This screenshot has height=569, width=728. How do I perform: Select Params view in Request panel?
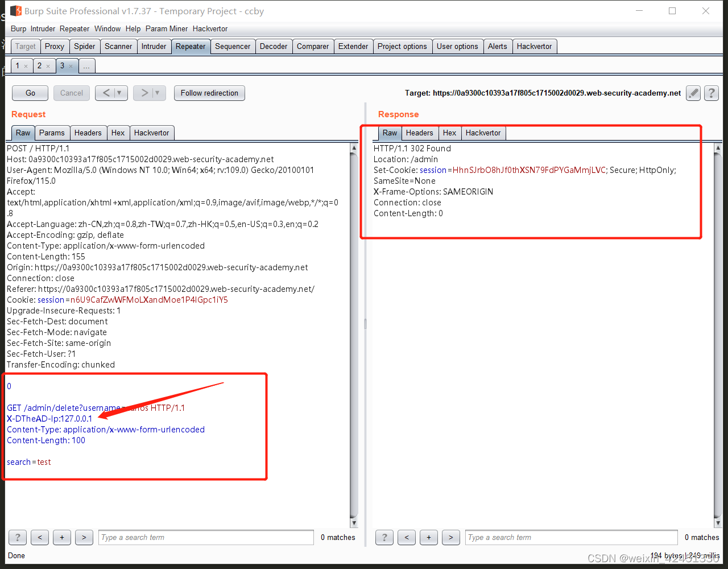tap(52, 133)
